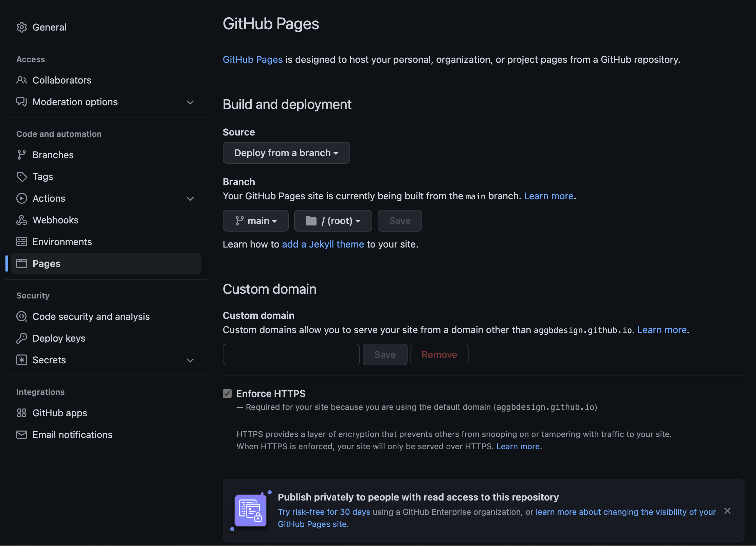Click Learn more about HTTPS enforcement
Screen dimensions: 756x546
518,446
